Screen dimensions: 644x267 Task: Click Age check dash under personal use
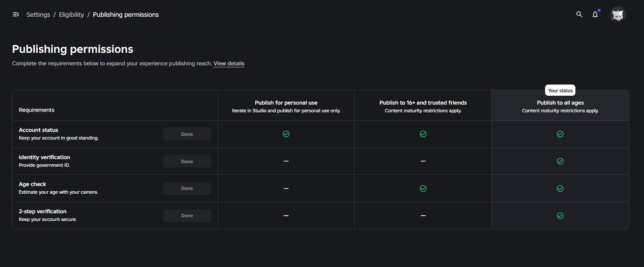[286, 189]
